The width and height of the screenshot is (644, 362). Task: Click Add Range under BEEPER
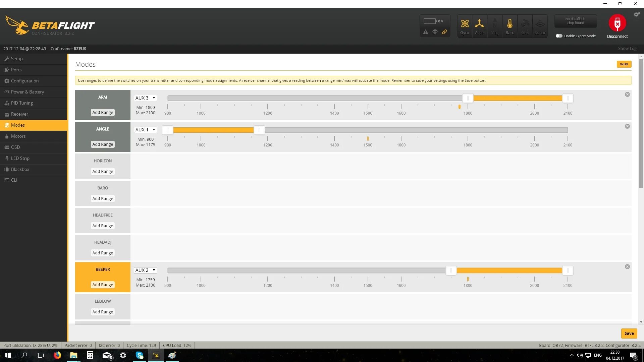[x=103, y=285]
